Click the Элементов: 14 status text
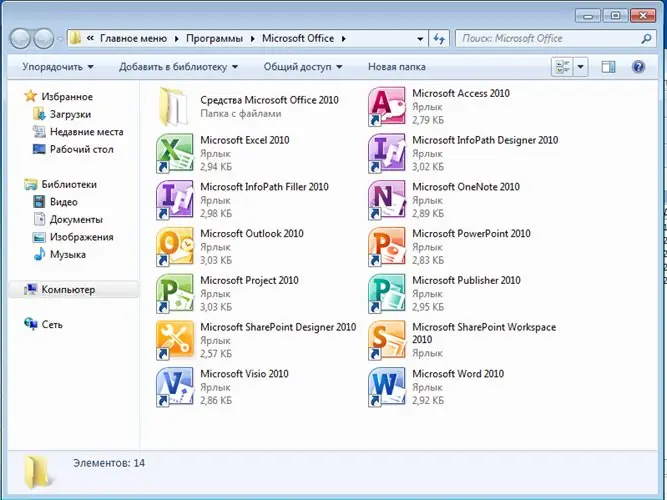The width and height of the screenshot is (667, 500). [x=109, y=463]
